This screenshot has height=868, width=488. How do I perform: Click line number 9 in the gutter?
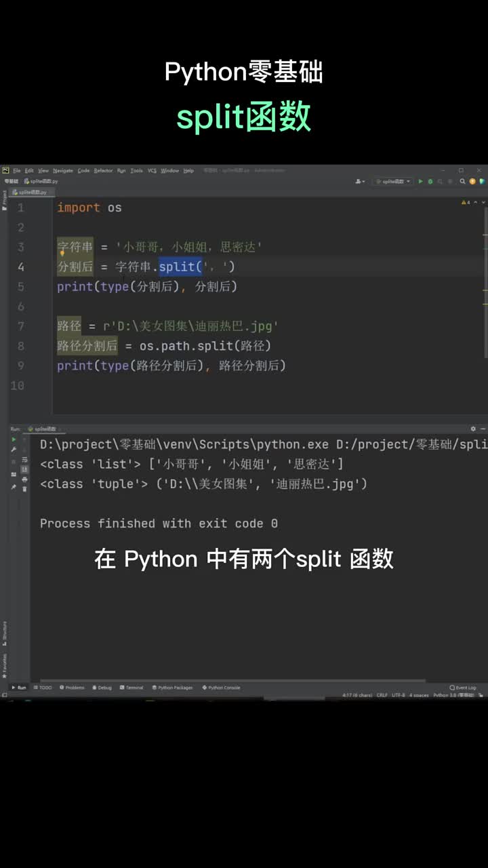20,366
